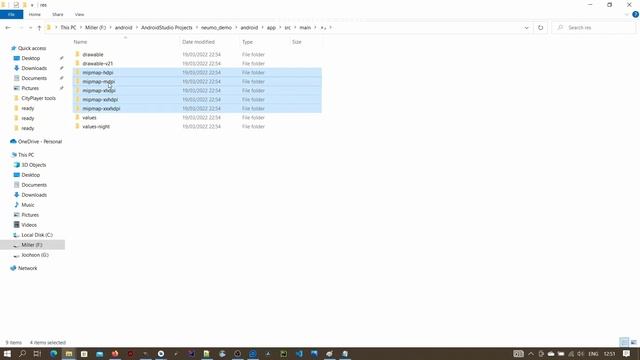Screen dimensions: 640x360
Task: Go back with the Back arrow
Action: click(8, 28)
